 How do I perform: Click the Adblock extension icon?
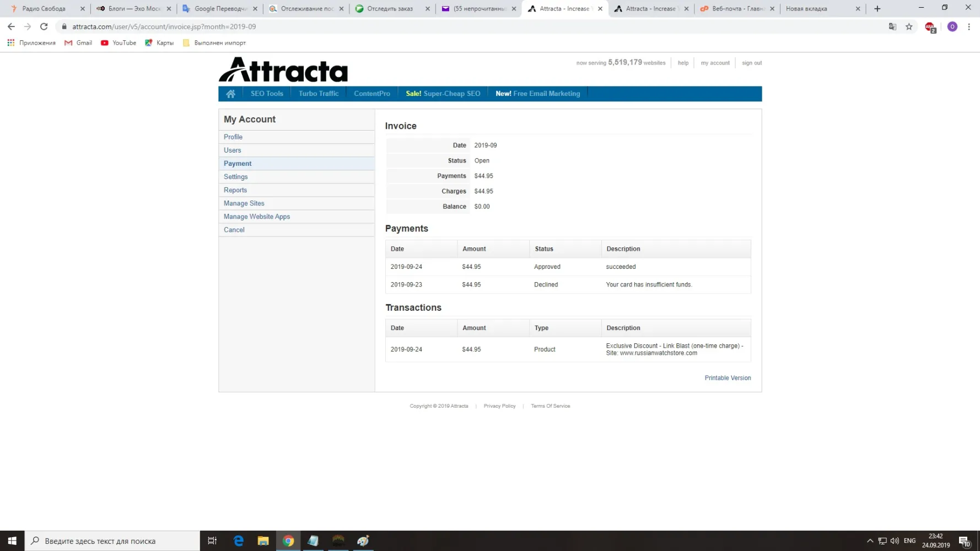[930, 27]
